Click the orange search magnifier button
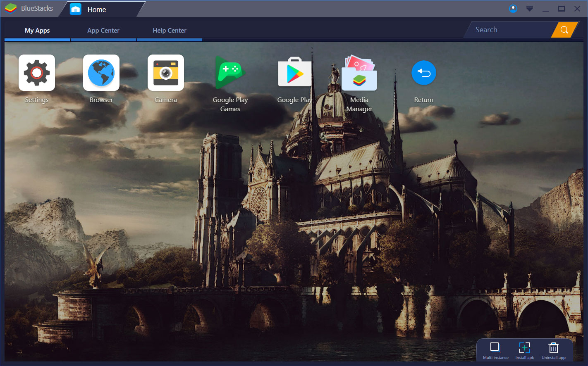 (x=564, y=30)
